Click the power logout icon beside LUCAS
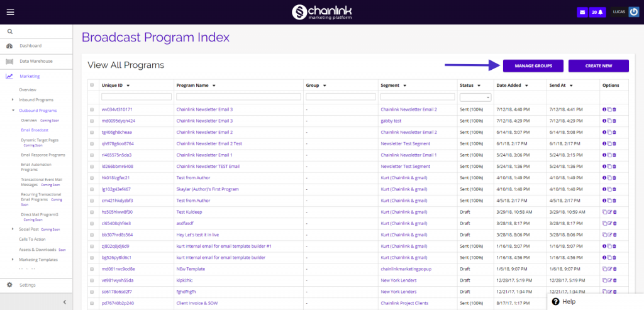Image resolution: width=644 pixels, height=310 pixels. click(634, 13)
